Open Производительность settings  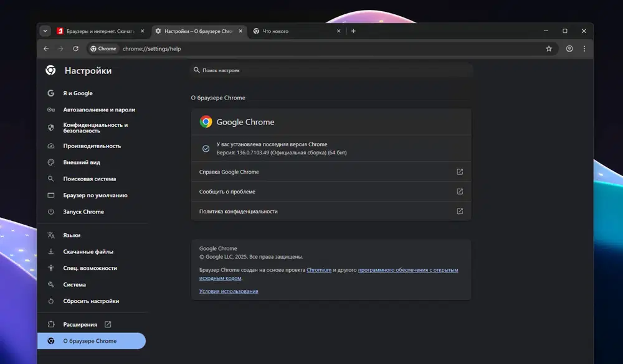click(x=92, y=146)
